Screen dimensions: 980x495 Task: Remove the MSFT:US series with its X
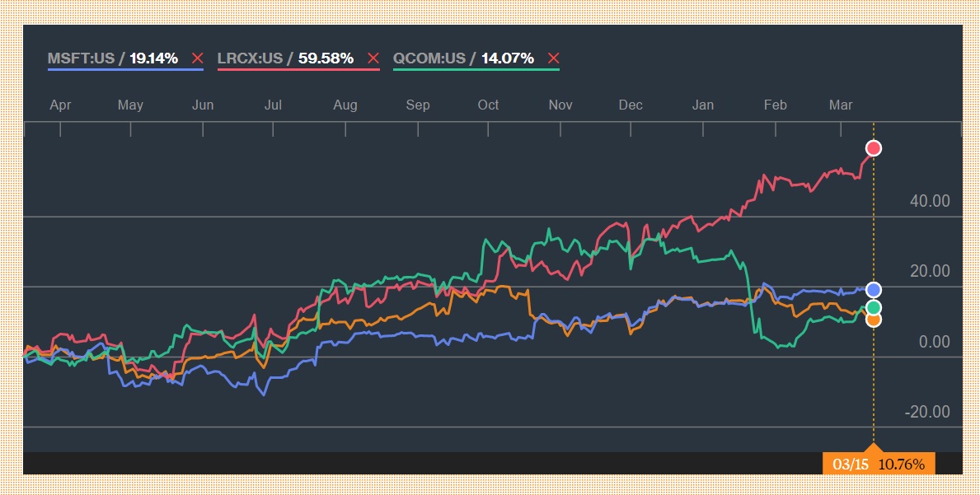(197, 58)
